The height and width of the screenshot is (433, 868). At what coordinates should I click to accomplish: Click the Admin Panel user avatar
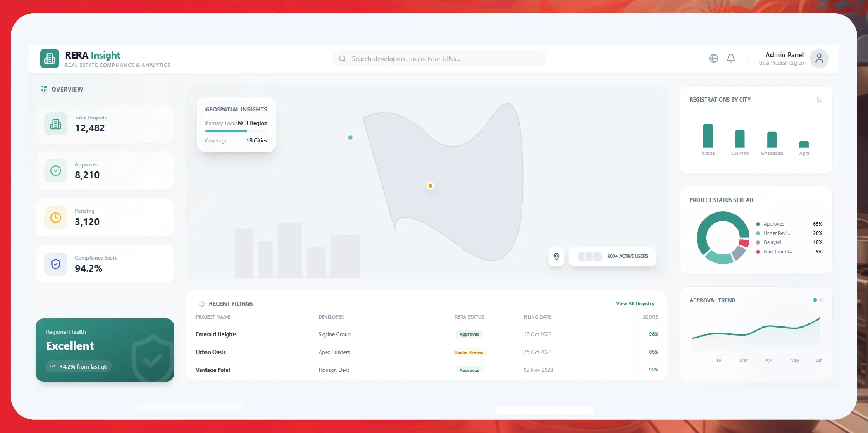coord(819,58)
